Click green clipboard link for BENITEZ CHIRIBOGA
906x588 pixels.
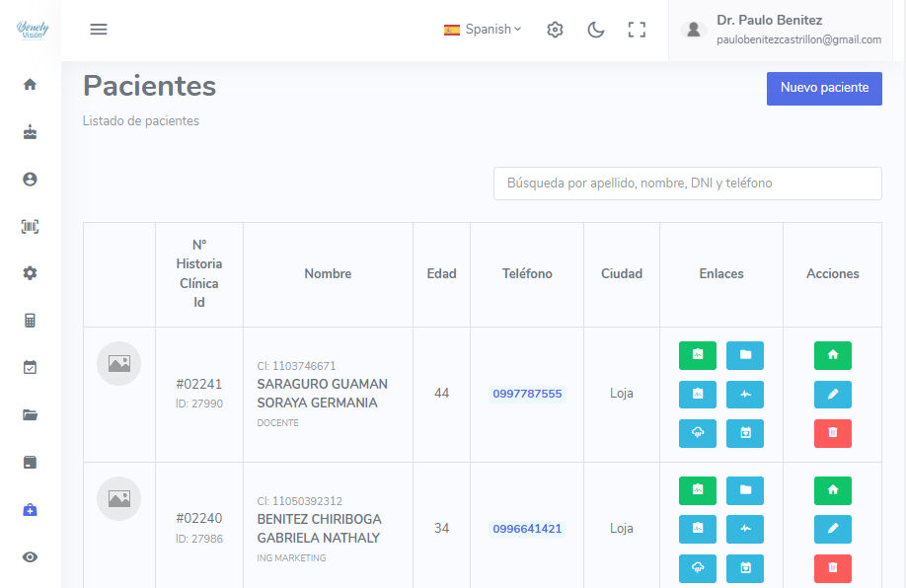click(698, 490)
